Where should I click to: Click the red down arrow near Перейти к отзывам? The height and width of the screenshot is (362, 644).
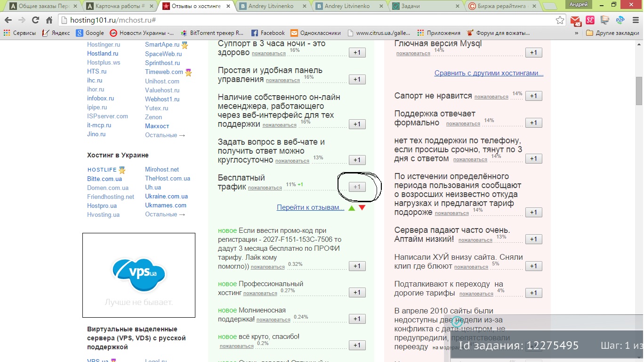pyautogui.click(x=362, y=208)
